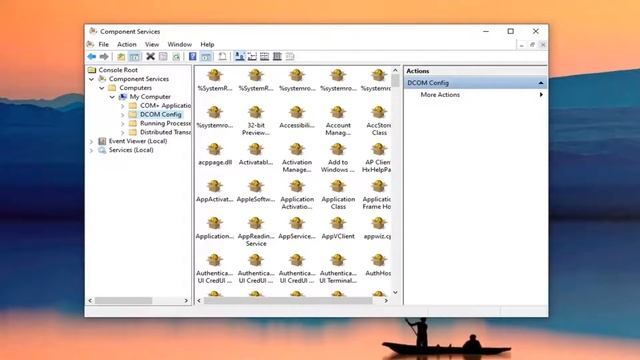Select COM+ Applications folder in tree
The height and width of the screenshot is (360, 640).
[165, 105]
